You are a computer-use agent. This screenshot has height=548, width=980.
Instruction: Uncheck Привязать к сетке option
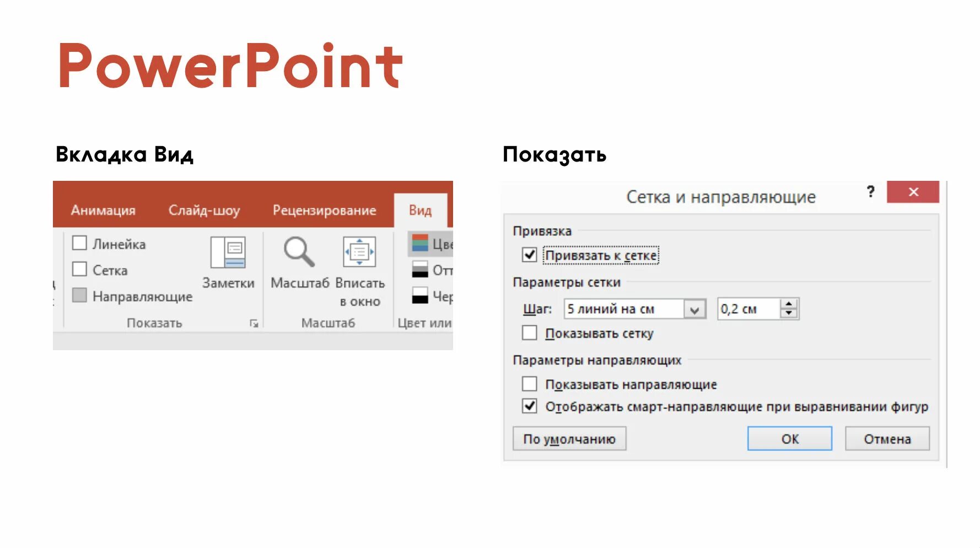click(x=529, y=255)
